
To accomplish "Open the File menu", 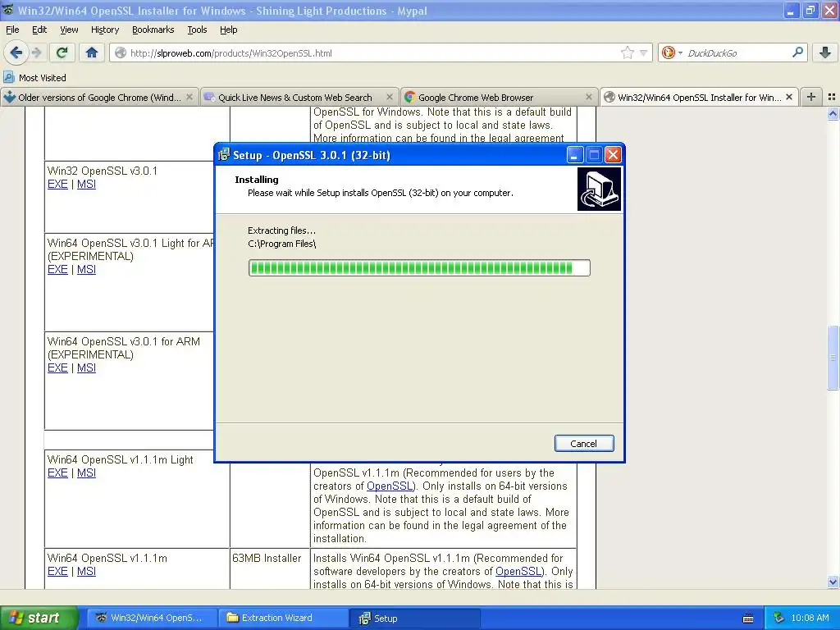I will point(12,30).
